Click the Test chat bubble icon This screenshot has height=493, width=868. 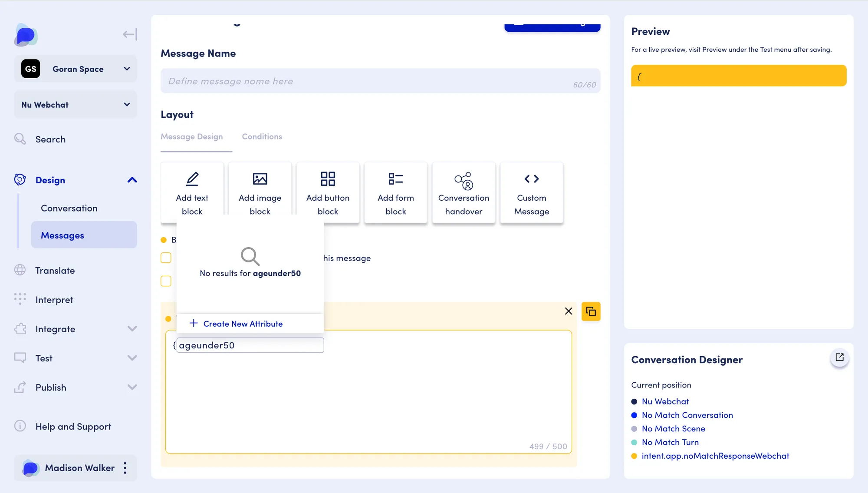point(20,357)
